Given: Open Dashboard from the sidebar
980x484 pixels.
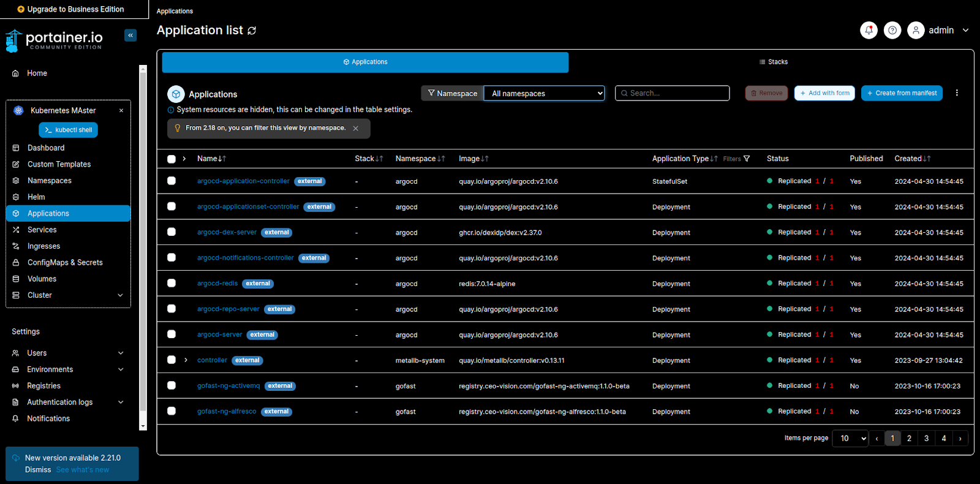Looking at the screenshot, I should point(46,148).
